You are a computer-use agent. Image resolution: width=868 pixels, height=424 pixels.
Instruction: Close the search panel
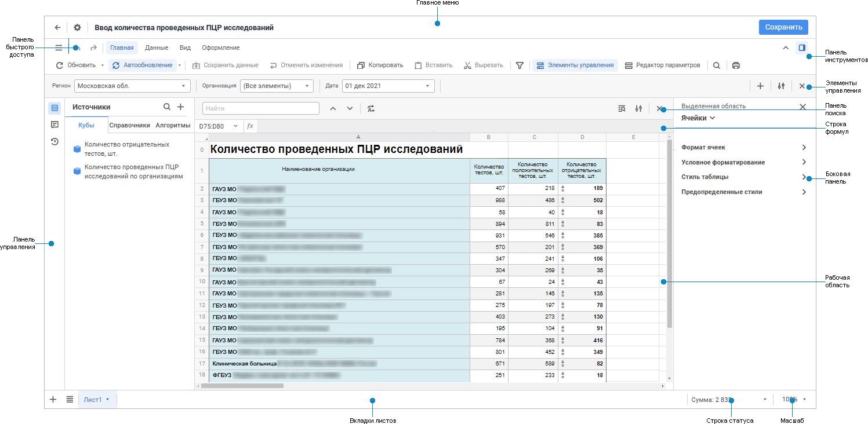[x=659, y=108]
